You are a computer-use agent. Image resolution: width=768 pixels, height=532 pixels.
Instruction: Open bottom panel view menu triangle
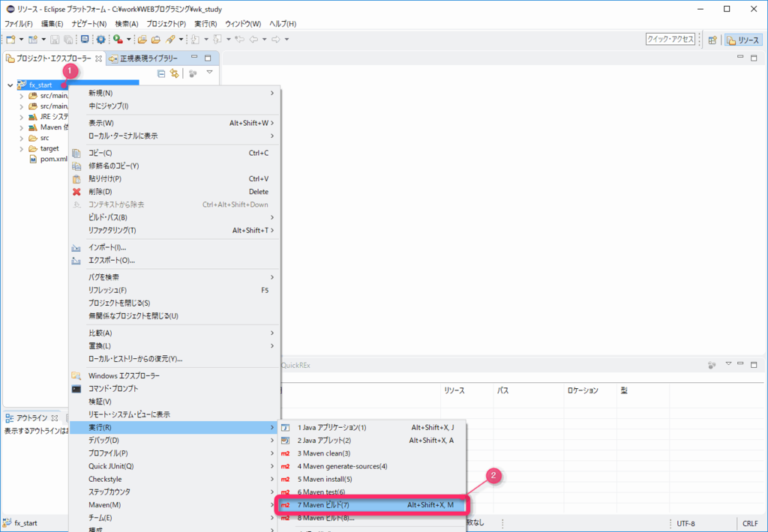pyautogui.click(x=728, y=363)
